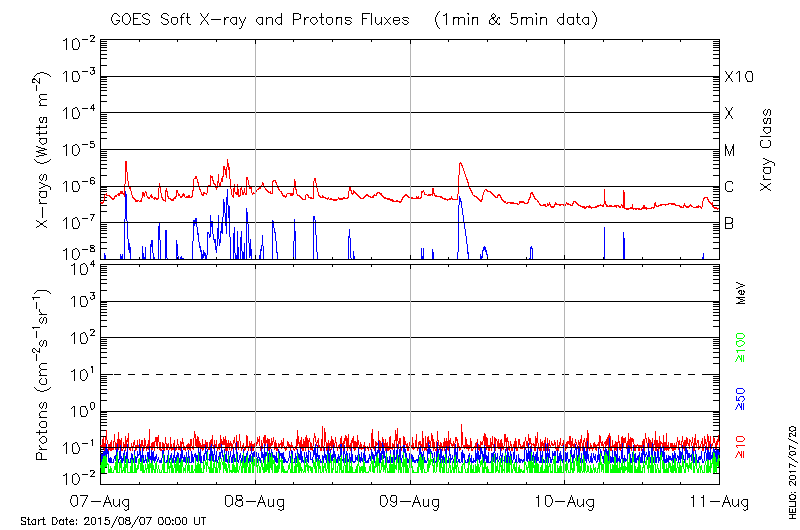Click the B flare class label
The width and height of the screenshot is (800, 530).
point(729,223)
